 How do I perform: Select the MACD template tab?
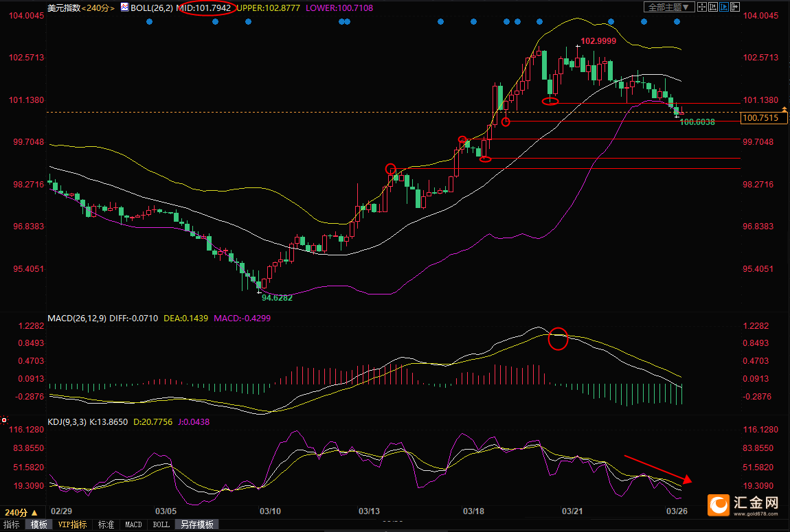click(133, 524)
